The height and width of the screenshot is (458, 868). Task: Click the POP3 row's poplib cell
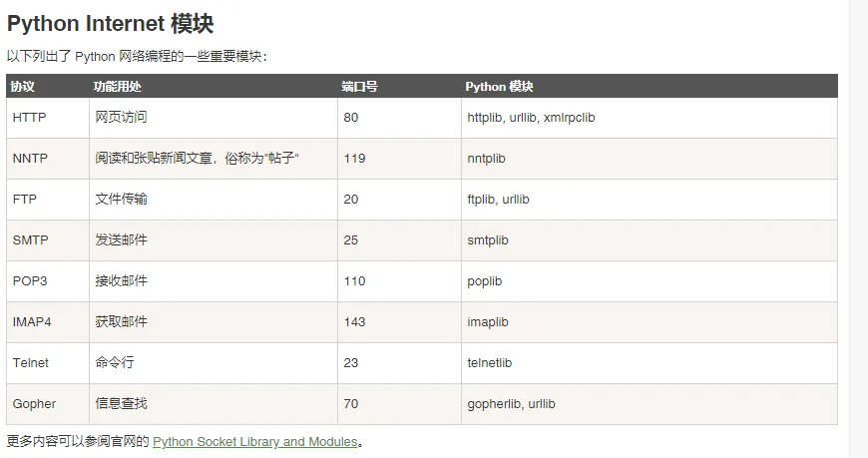[x=487, y=281]
